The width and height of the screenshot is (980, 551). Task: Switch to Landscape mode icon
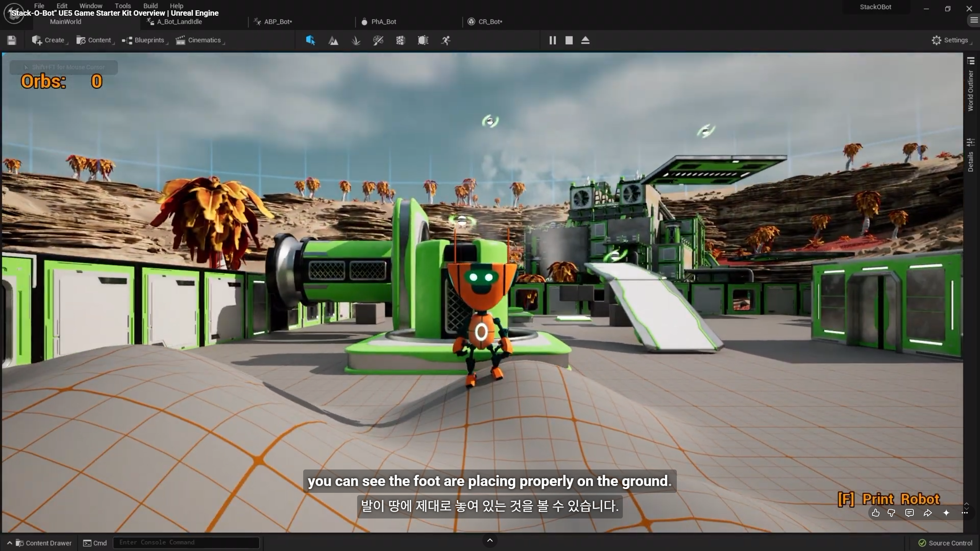333,40
